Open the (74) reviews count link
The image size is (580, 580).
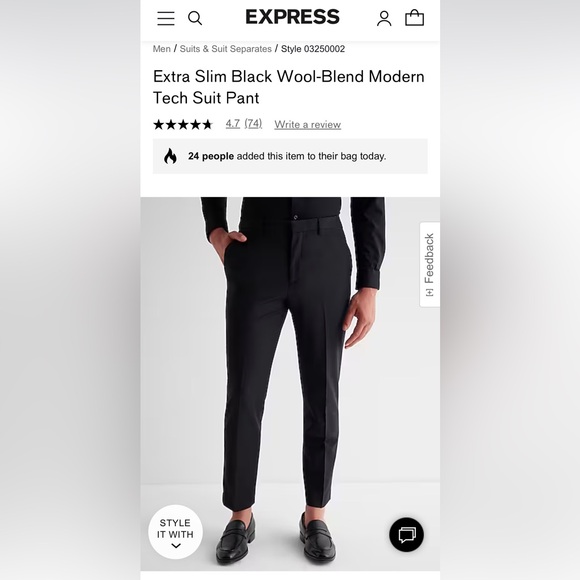click(253, 124)
